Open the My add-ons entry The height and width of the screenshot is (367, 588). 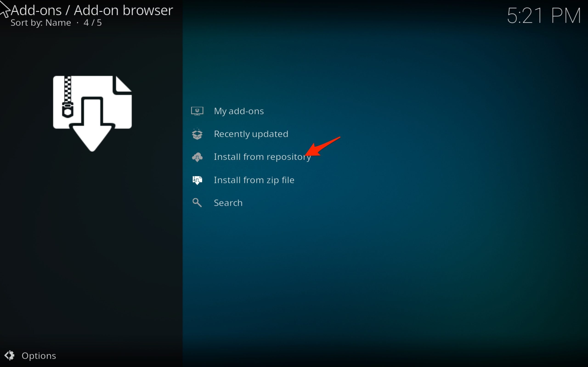tap(239, 111)
